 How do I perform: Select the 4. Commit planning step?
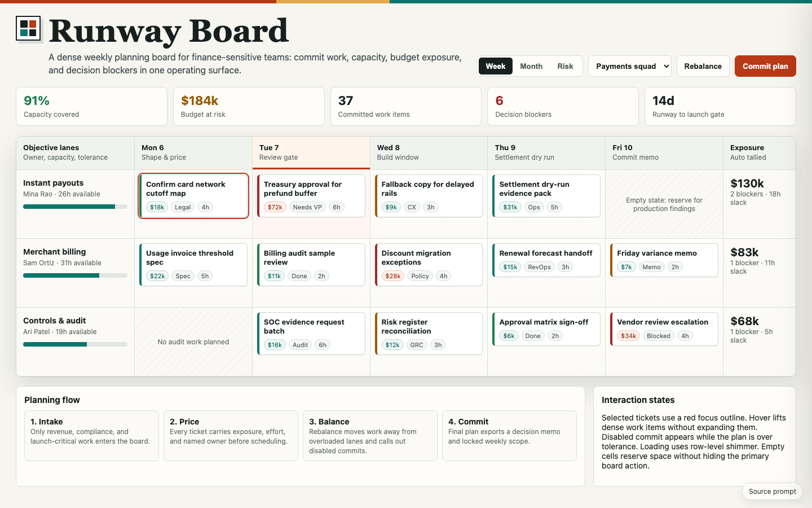(x=509, y=436)
